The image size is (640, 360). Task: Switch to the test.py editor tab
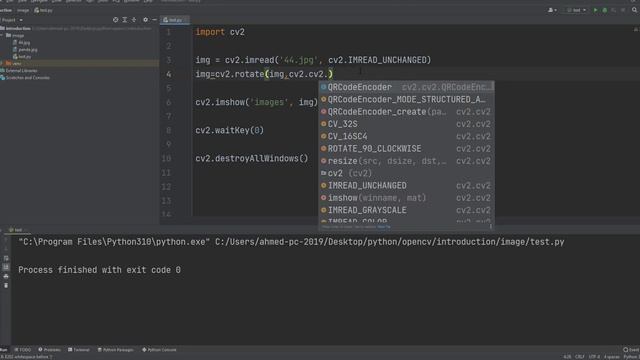(x=174, y=20)
